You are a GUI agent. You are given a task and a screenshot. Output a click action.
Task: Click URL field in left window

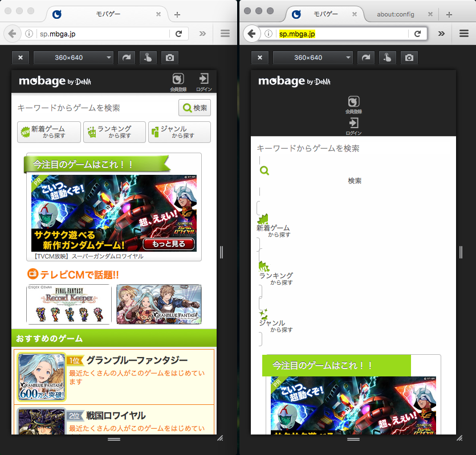[103, 34]
